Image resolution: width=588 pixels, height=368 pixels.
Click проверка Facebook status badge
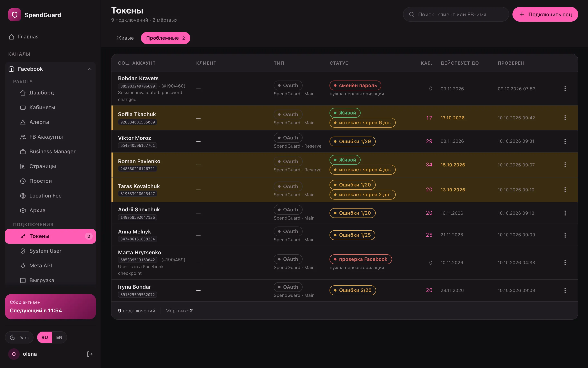(x=361, y=259)
